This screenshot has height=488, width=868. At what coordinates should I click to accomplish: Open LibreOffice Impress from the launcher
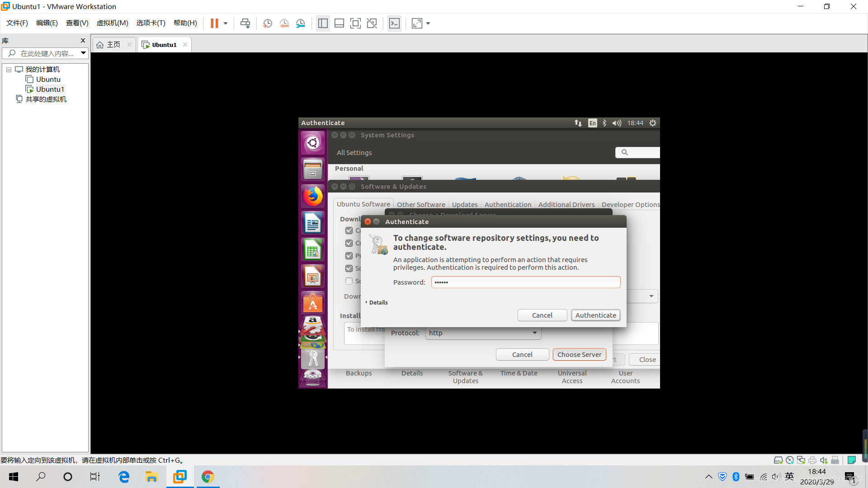[313, 276]
